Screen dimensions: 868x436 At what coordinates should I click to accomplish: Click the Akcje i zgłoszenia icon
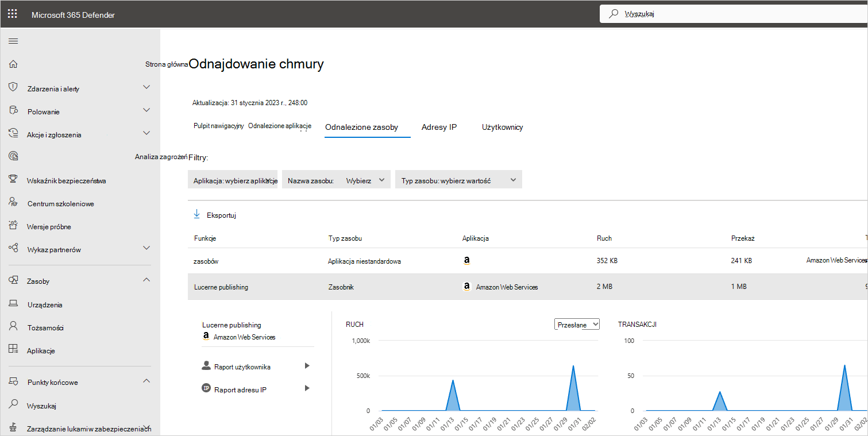tap(13, 133)
